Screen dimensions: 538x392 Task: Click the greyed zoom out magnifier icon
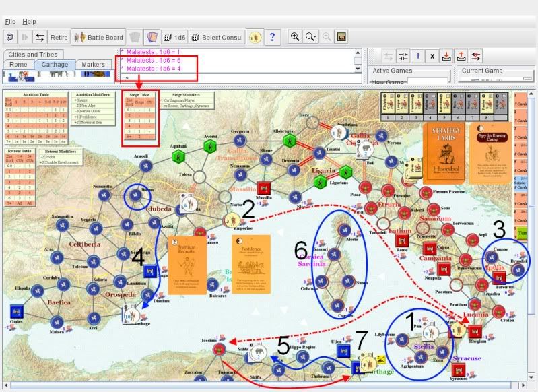tap(327, 37)
